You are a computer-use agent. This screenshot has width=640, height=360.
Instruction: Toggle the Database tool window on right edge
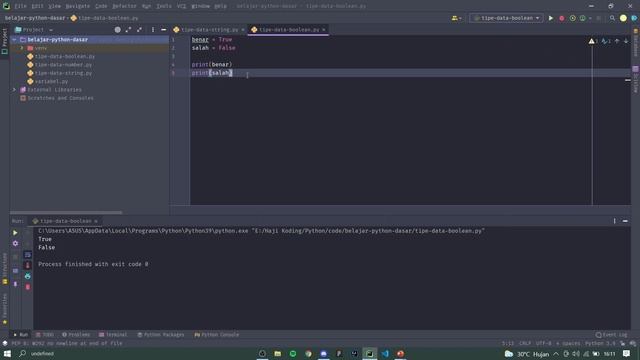click(636, 42)
